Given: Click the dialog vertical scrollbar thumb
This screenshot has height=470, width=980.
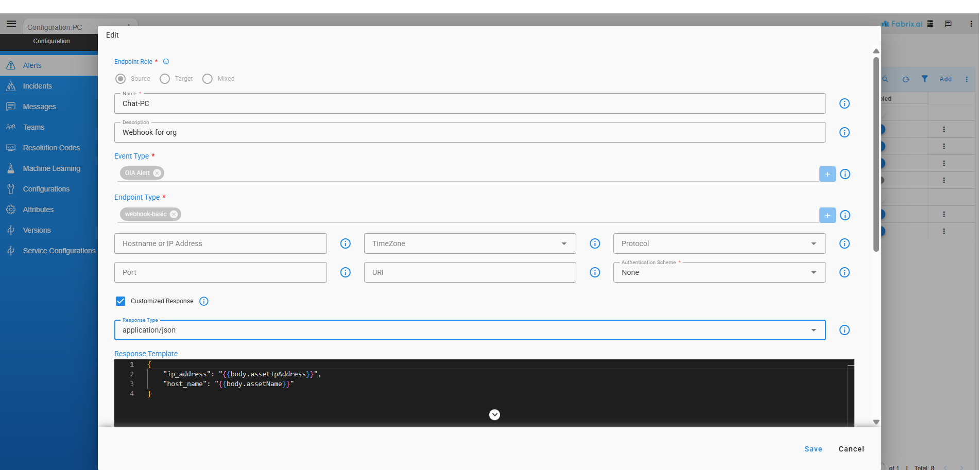Looking at the screenshot, I should pos(876,154).
